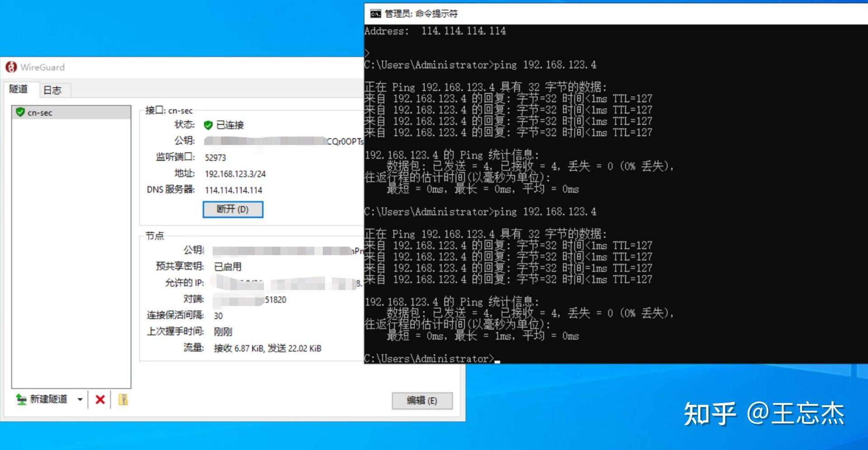Viewport: 868px width, 450px height.
Task: Click the green connected checkmark next to 状态
Action: (208, 125)
